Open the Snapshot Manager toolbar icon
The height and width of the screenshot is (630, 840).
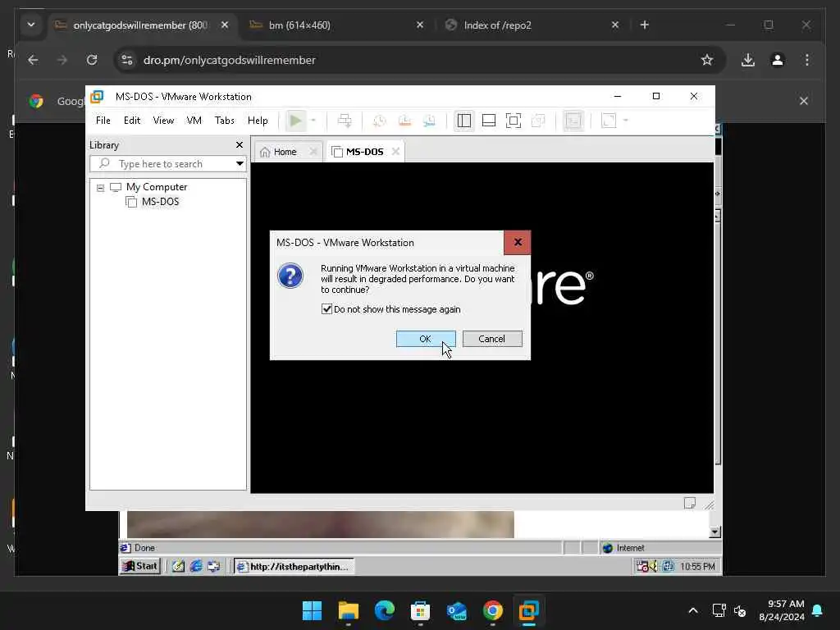coord(429,121)
